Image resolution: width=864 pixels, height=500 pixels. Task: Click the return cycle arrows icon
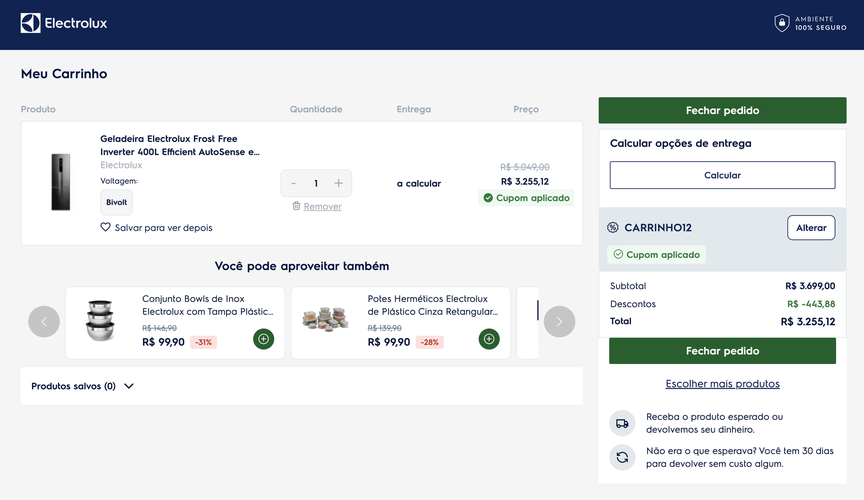click(x=622, y=457)
